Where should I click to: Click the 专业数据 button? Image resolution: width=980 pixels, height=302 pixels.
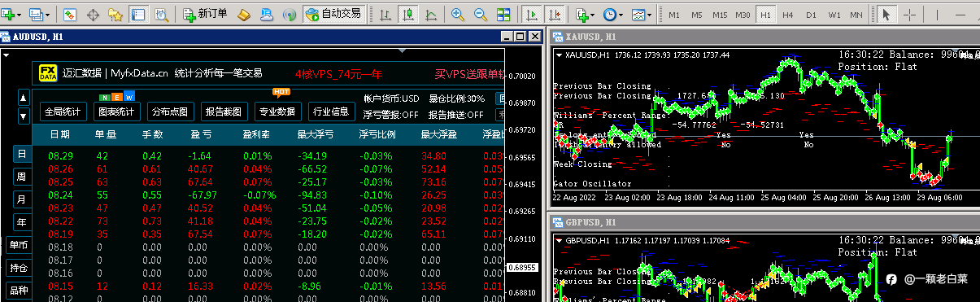(277, 112)
